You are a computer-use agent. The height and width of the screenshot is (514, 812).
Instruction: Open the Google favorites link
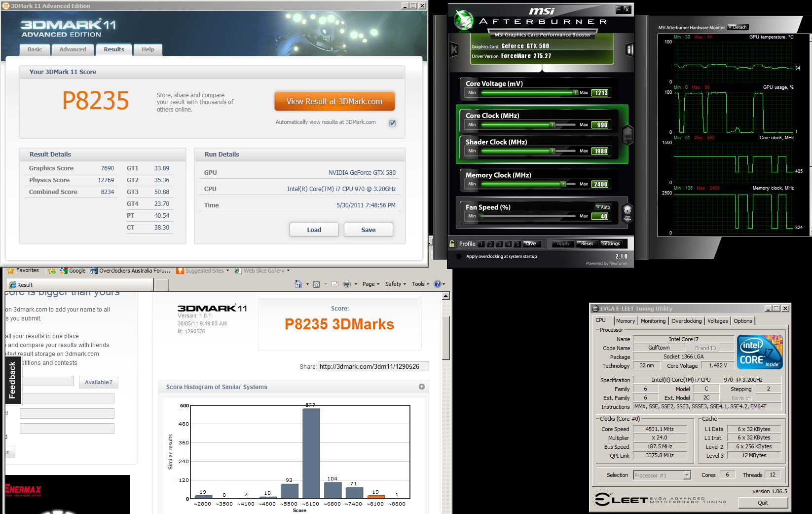(x=73, y=271)
